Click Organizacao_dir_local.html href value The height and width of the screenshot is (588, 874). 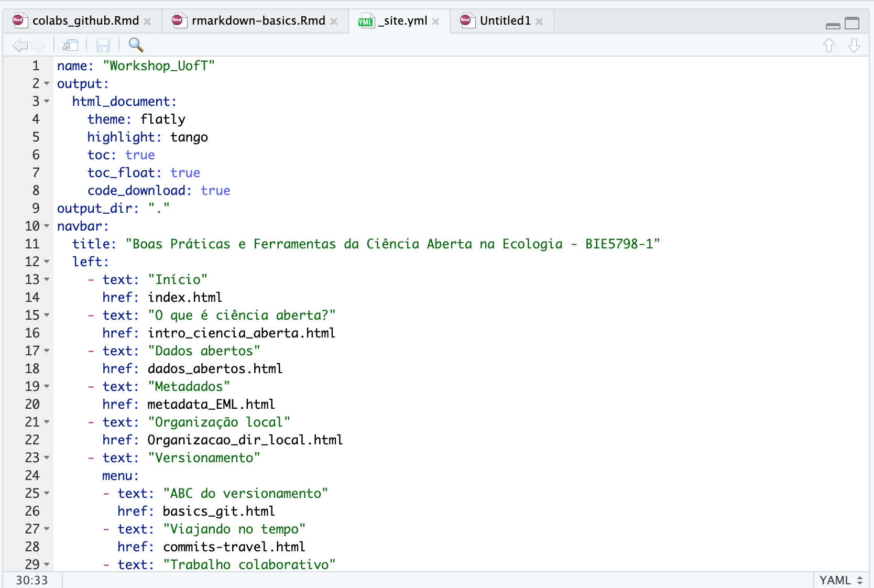point(245,440)
